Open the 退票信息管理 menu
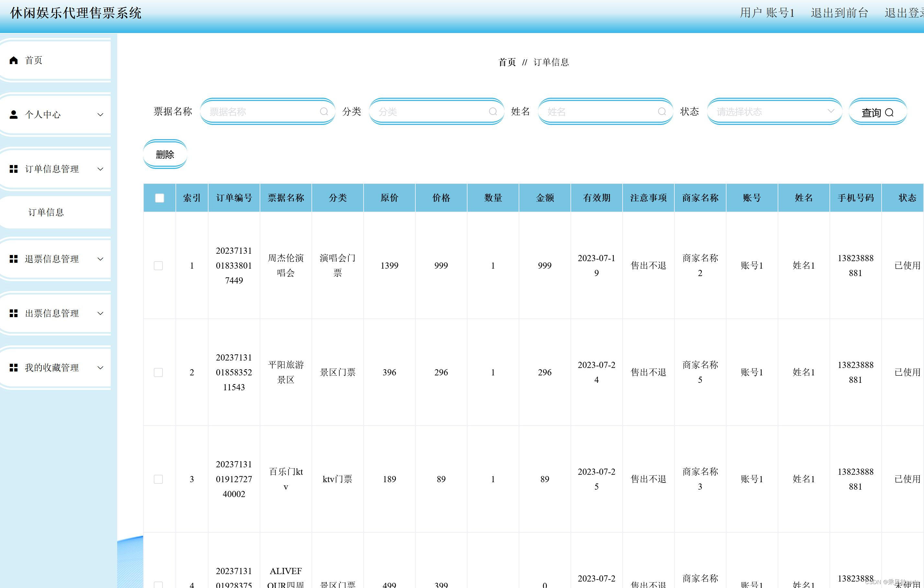924x588 pixels. click(52, 259)
